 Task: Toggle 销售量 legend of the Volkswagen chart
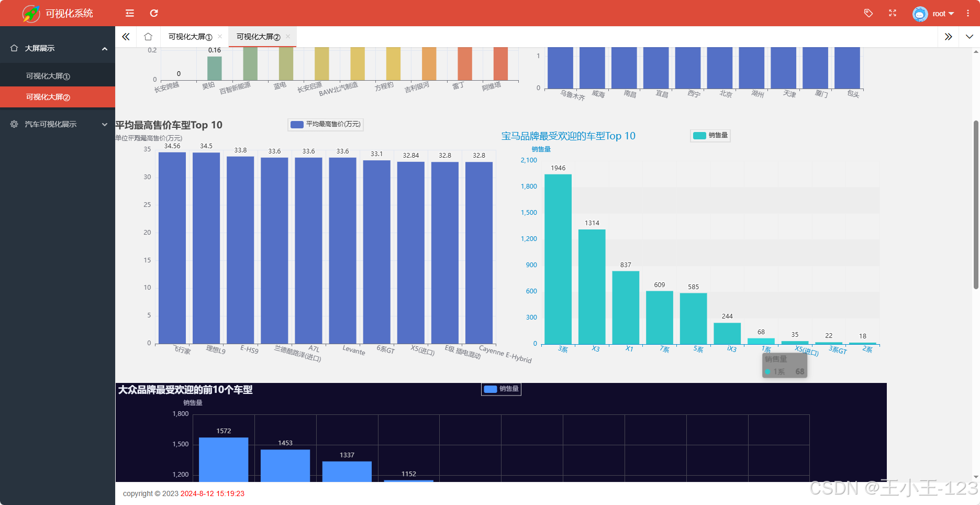tap(501, 389)
